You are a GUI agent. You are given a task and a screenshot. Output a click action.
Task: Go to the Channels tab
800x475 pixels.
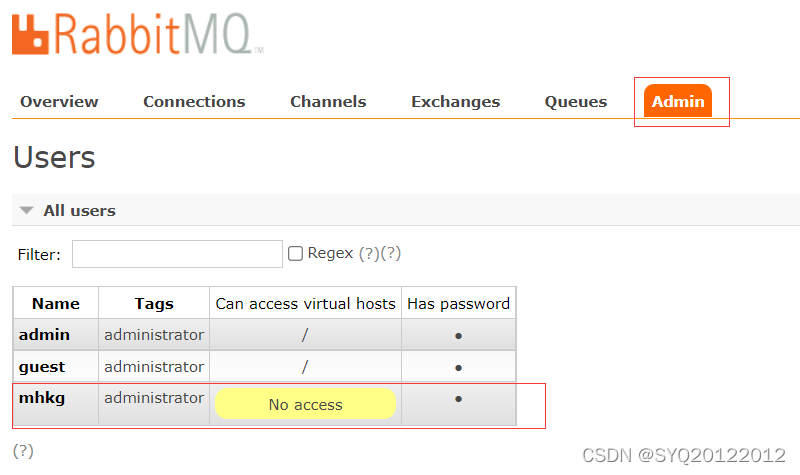328,101
